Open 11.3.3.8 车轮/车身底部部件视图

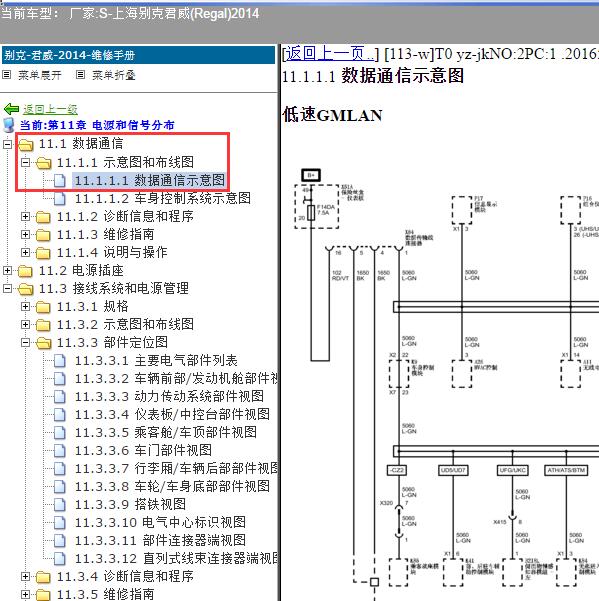(172, 487)
